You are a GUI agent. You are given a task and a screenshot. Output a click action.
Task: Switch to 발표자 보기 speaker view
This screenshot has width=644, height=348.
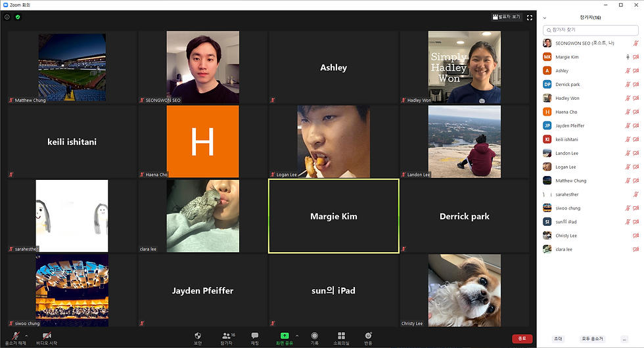point(506,17)
